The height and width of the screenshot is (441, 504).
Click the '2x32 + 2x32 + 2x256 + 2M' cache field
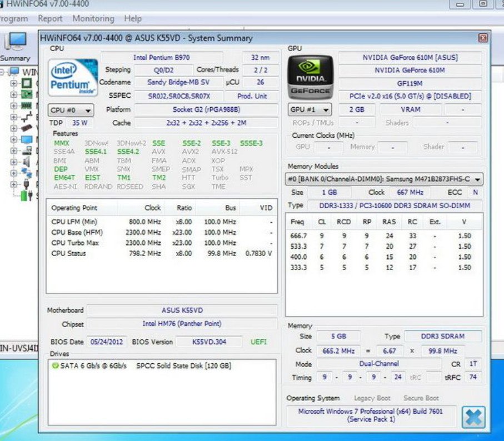tap(206, 123)
